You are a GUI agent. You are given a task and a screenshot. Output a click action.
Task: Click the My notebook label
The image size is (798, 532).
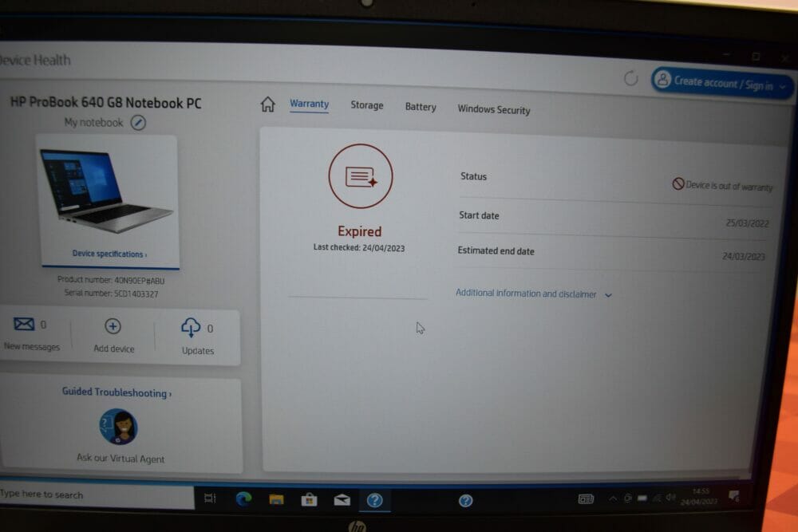(93, 122)
